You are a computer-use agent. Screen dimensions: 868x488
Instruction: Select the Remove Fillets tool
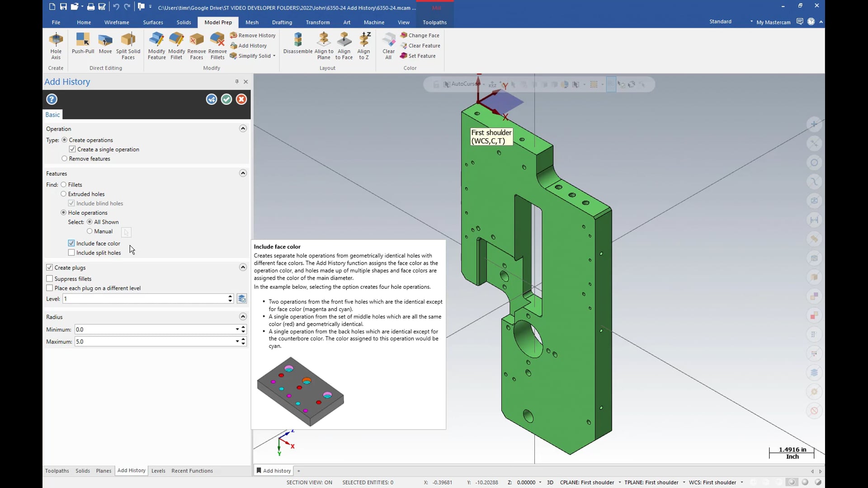coord(217,45)
